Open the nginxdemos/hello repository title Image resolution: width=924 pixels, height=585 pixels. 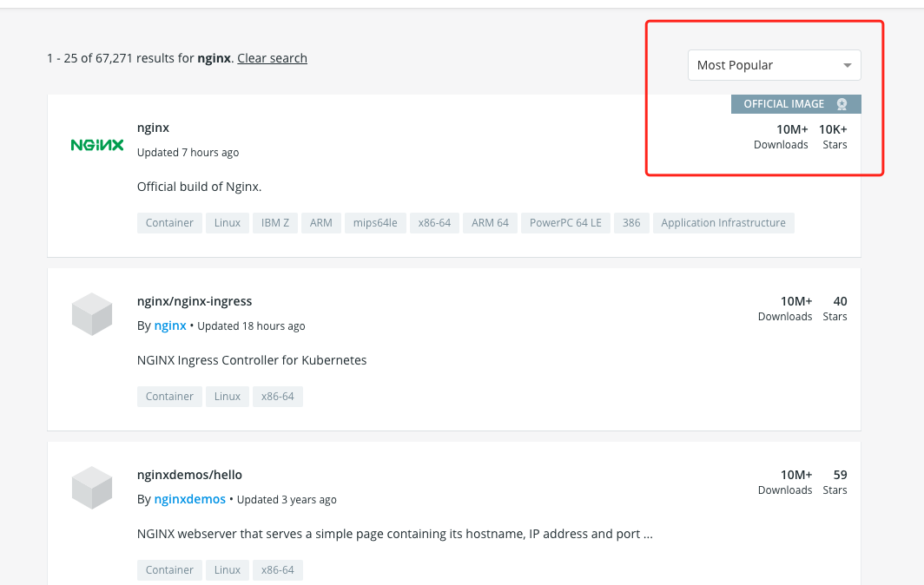point(189,475)
